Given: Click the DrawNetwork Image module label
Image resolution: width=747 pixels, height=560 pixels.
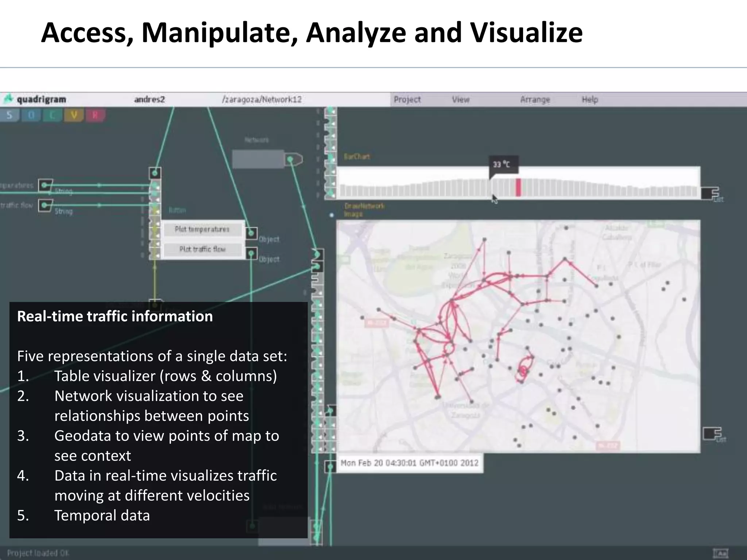Looking at the screenshot, I should tap(364, 210).
